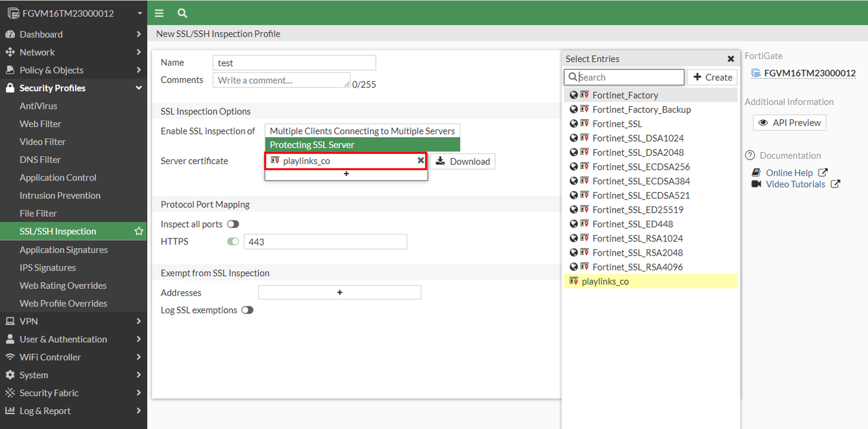Image resolution: width=868 pixels, height=429 pixels.
Task: Collapse the Security Profiles section chevron
Action: tap(139, 88)
